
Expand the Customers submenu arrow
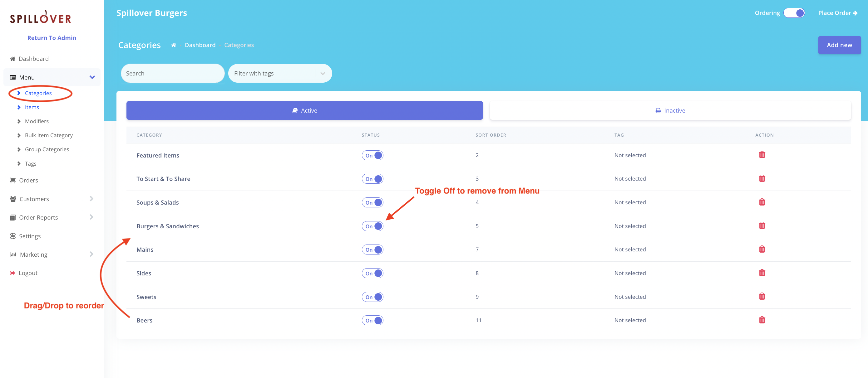pyautogui.click(x=91, y=199)
